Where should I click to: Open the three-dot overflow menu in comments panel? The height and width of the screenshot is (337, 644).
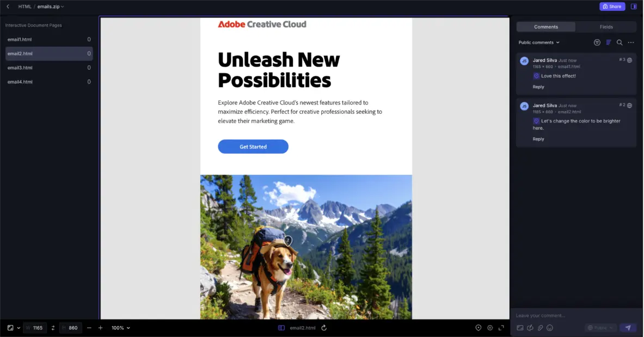(631, 42)
